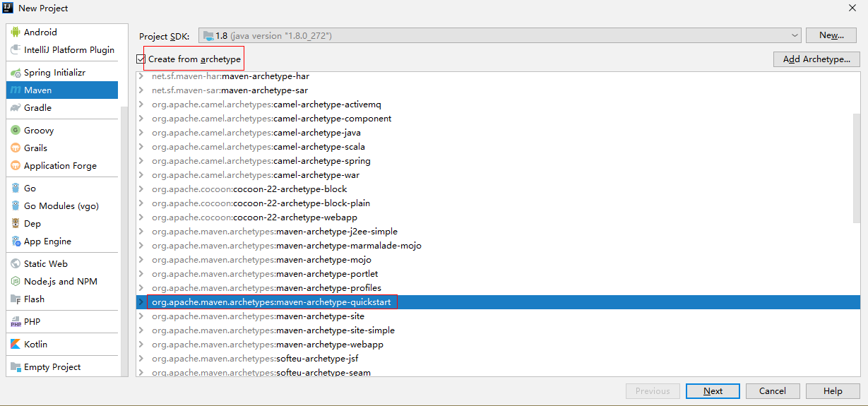Select camel-archetype-scala archetype

[x=498, y=147]
